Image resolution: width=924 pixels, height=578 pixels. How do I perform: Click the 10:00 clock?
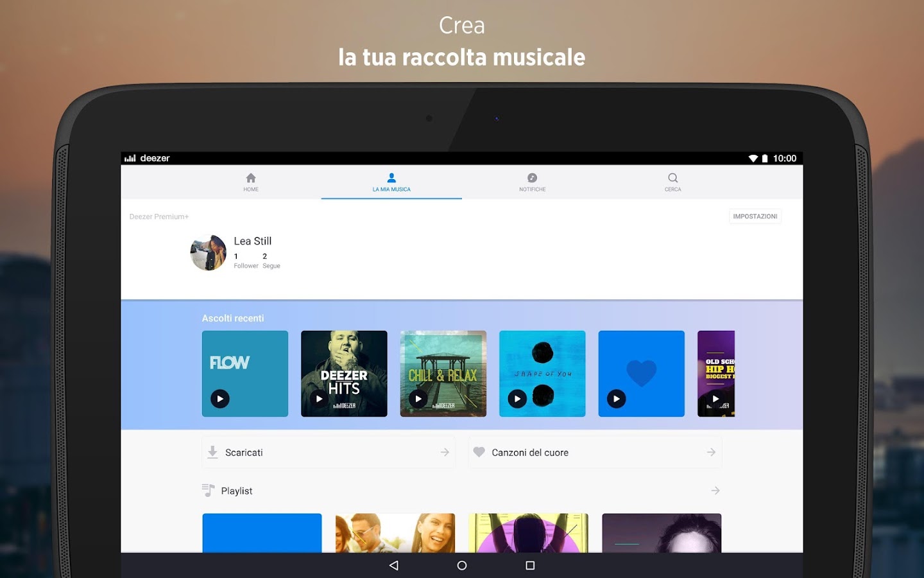[784, 158]
